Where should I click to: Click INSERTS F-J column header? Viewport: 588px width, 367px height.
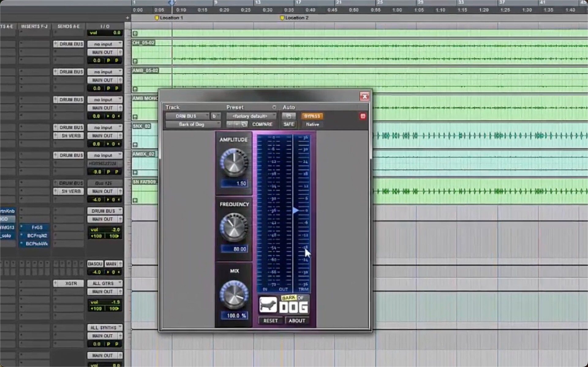coord(34,26)
